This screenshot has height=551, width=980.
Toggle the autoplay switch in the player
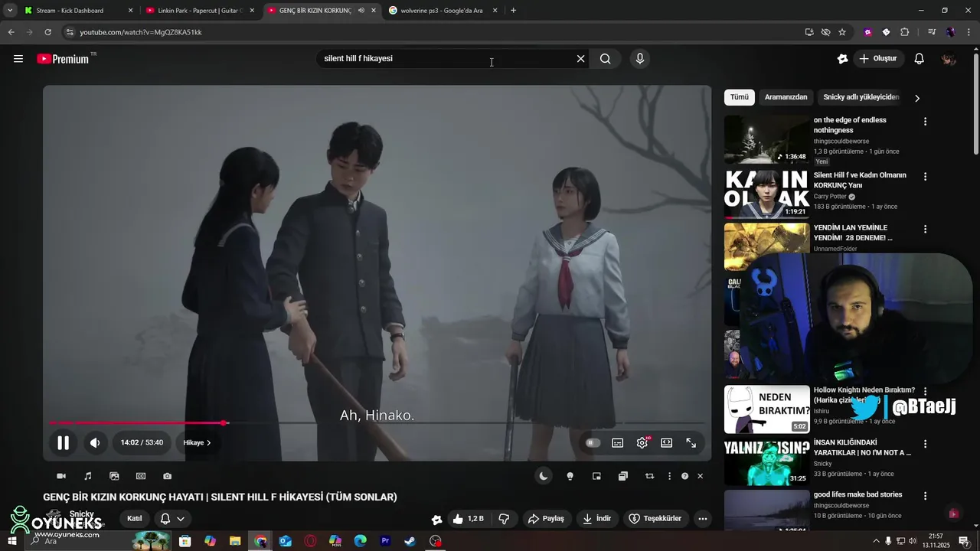(x=593, y=442)
